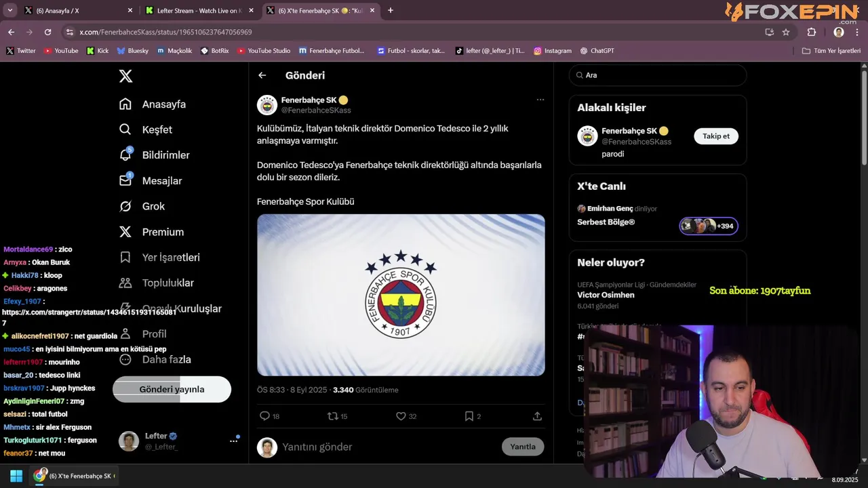Bookmark this page with star icon

pos(786,32)
